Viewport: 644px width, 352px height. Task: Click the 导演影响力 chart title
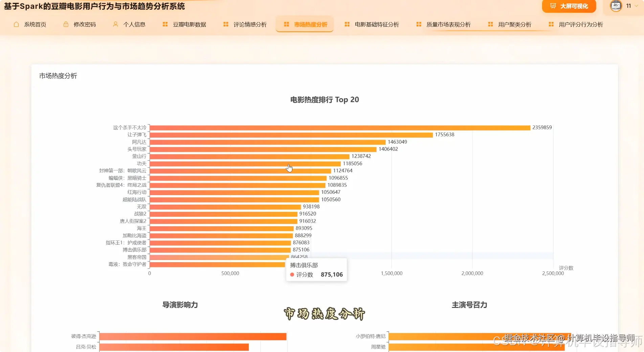click(x=180, y=305)
